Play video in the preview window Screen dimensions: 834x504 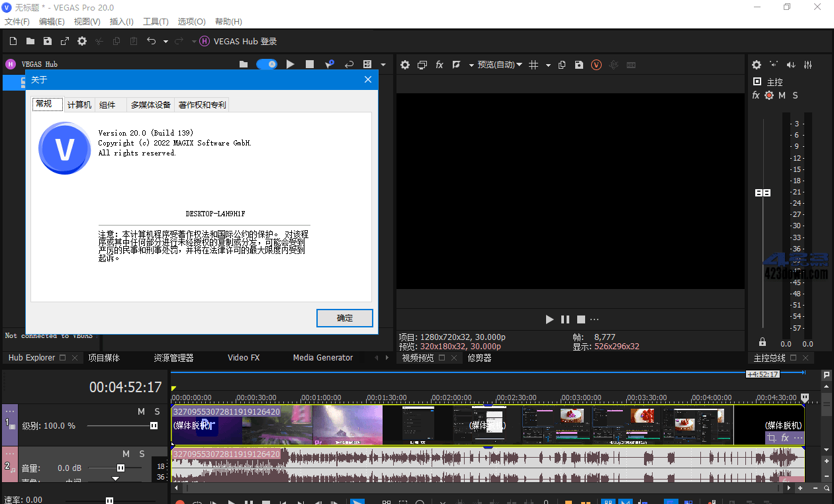pyautogui.click(x=549, y=319)
